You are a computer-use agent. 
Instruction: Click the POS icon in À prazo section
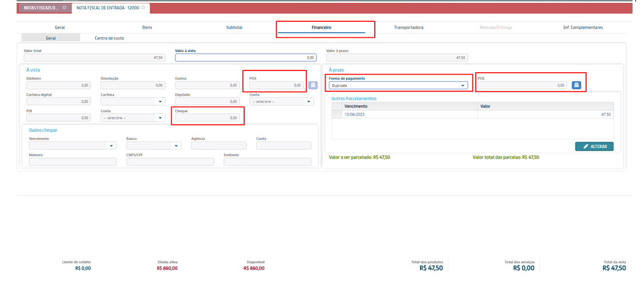(576, 85)
